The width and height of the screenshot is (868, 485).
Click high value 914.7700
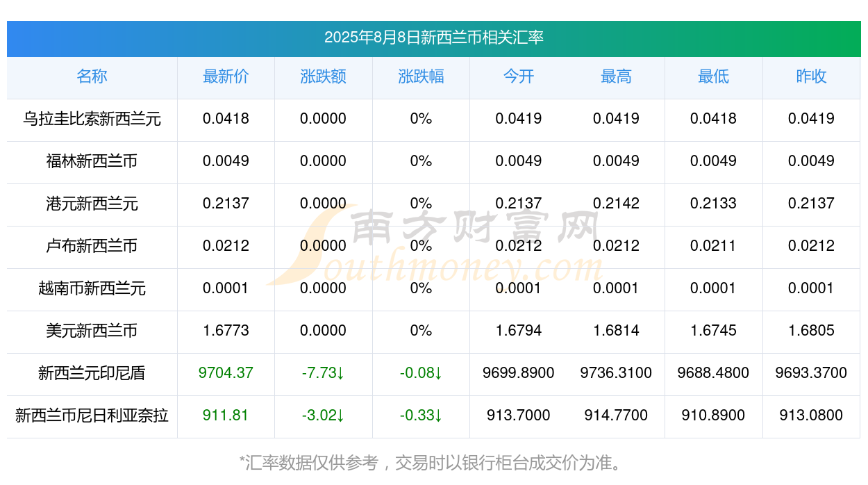click(616, 416)
